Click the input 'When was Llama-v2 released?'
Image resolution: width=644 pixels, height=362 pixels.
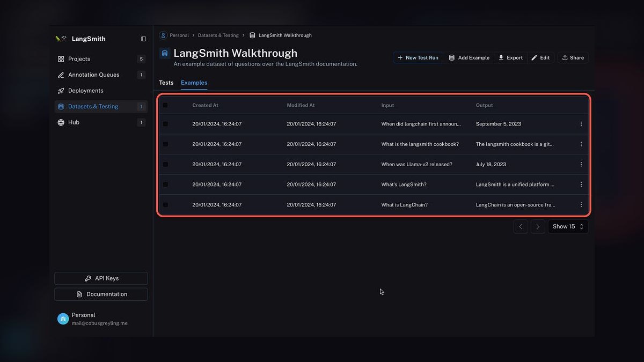[417, 165]
